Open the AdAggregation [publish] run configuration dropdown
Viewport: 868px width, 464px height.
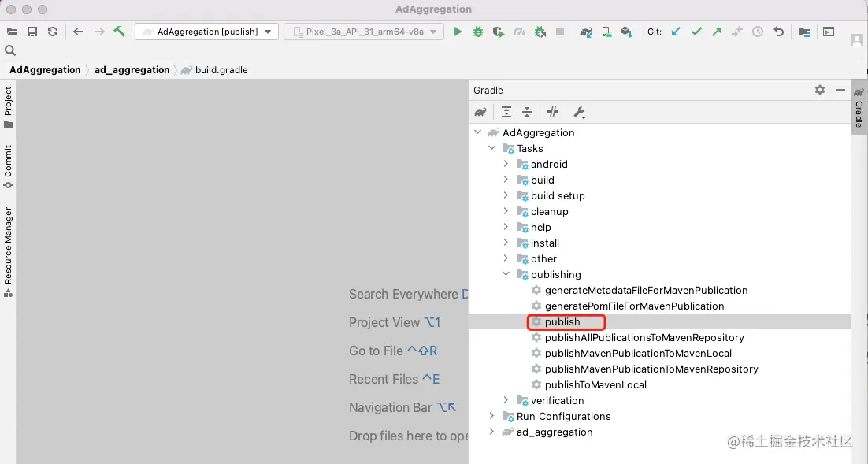point(206,32)
